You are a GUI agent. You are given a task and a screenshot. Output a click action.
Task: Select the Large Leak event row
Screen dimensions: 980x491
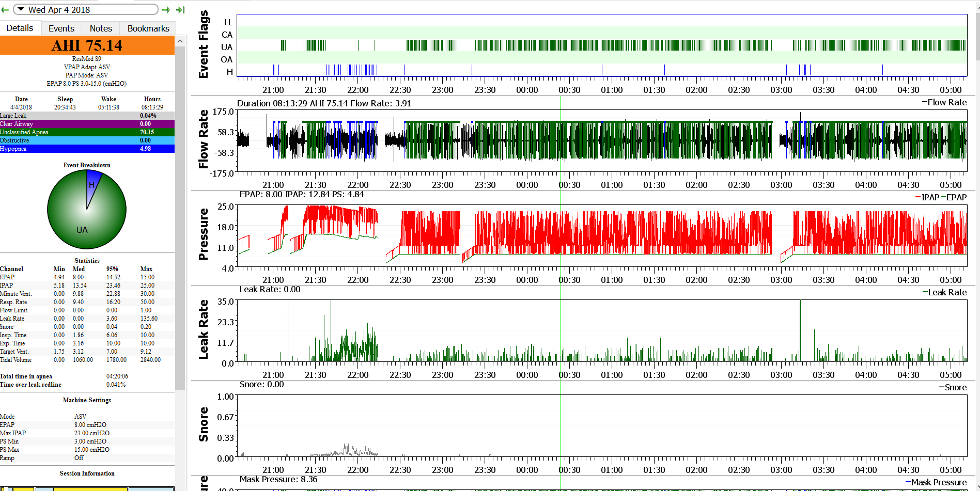[87, 116]
